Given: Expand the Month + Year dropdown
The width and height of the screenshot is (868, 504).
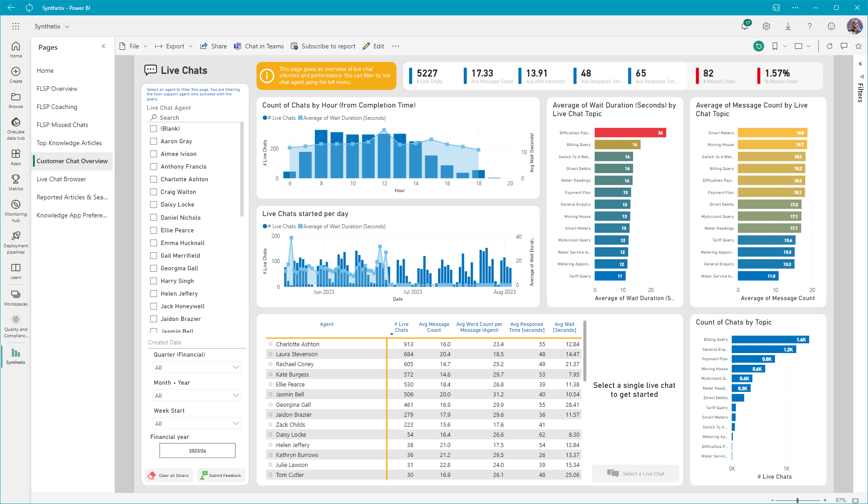Looking at the screenshot, I should tap(197, 396).
